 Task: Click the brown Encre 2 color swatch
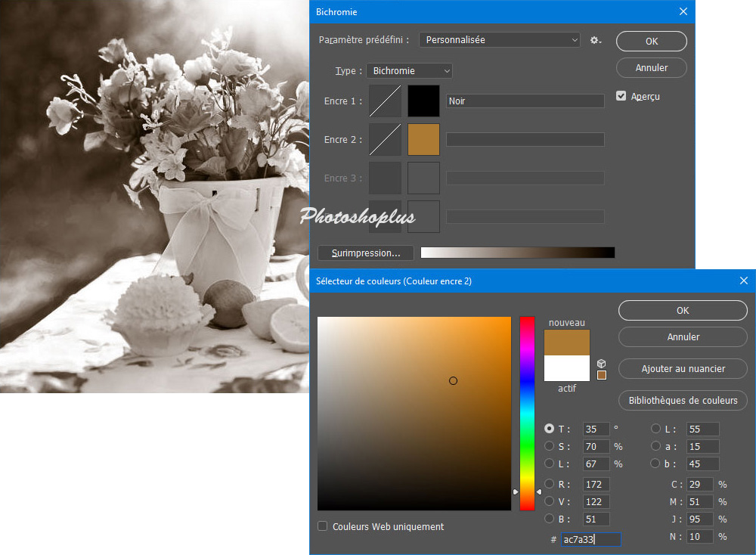coord(423,140)
